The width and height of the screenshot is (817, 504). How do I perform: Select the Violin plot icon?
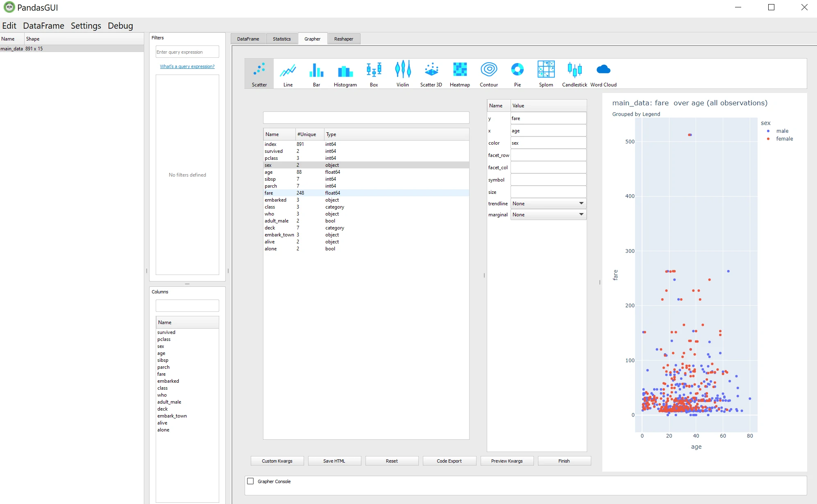pyautogui.click(x=402, y=74)
